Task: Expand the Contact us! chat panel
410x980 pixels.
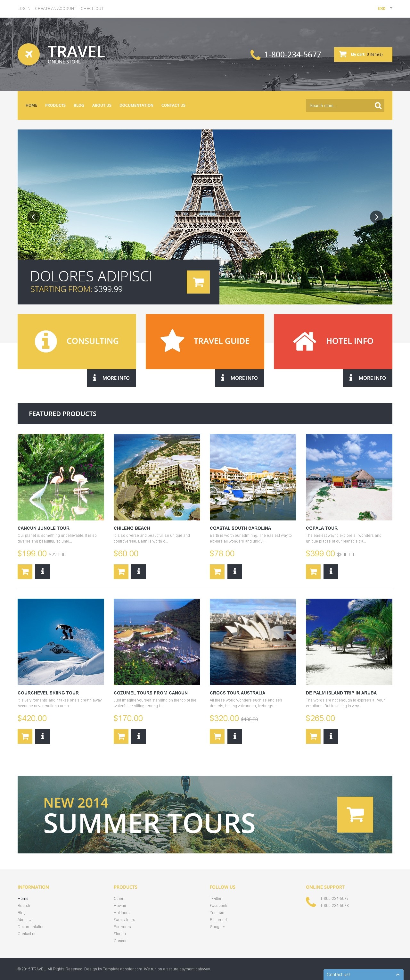Action: click(x=363, y=974)
